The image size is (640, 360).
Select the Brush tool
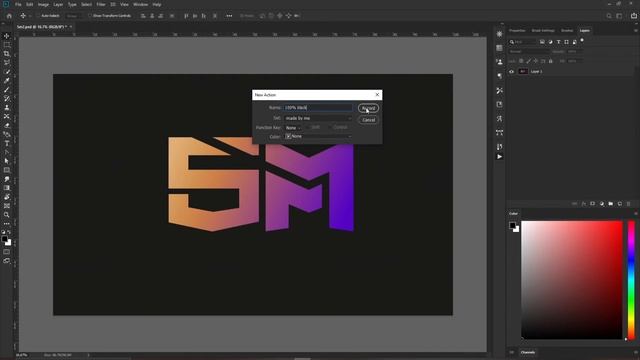tap(7, 90)
